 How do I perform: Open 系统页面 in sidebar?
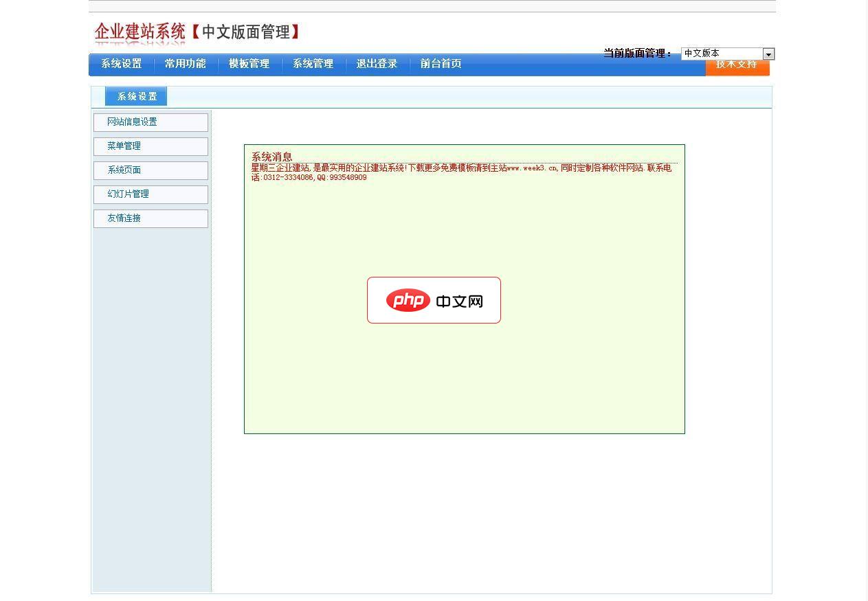[151, 170]
